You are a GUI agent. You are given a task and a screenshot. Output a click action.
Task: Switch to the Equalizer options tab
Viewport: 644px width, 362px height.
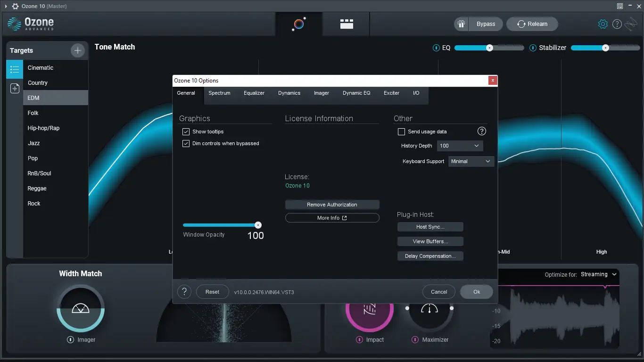[x=254, y=93]
